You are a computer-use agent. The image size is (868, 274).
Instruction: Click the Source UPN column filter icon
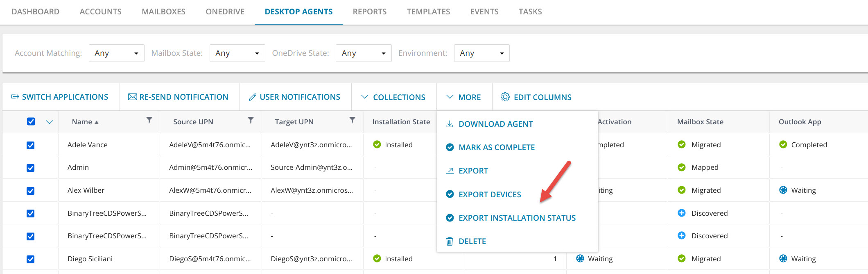[251, 120]
